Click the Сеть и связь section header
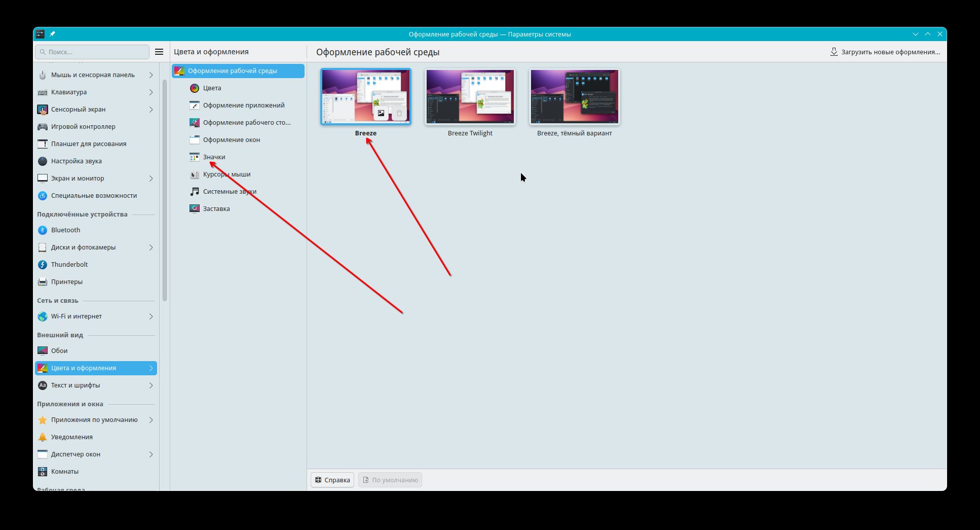The width and height of the screenshot is (980, 530). 58,301
